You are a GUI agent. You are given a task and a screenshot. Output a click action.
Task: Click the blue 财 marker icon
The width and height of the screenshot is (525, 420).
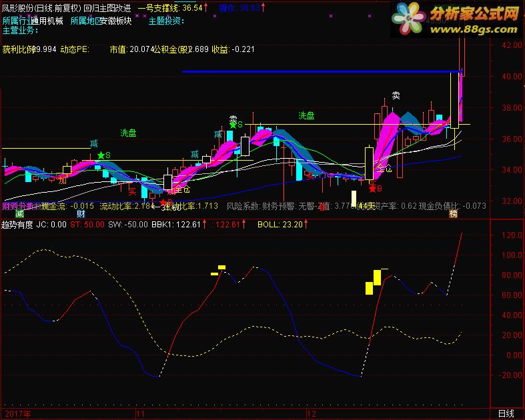(x=81, y=214)
